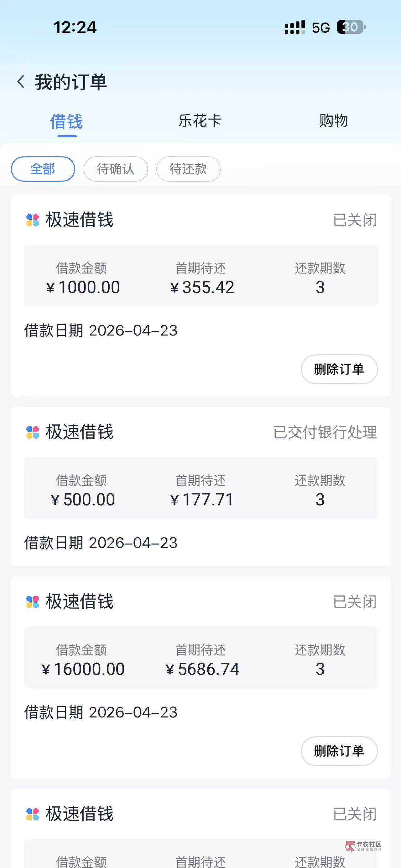Image resolution: width=401 pixels, height=868 pixels.
Task: Select the 待确认 filter chip
Action: pyautogui.click(x=115, y=169)
